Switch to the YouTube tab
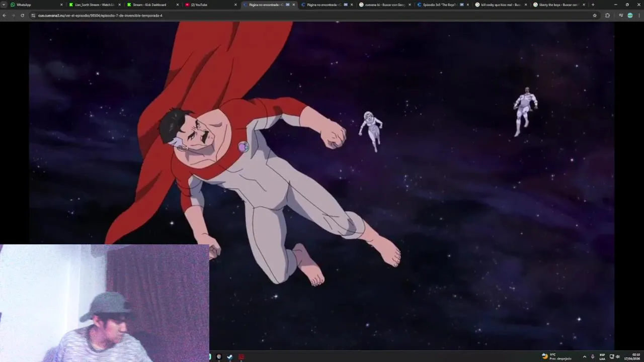 pos(210,5)
